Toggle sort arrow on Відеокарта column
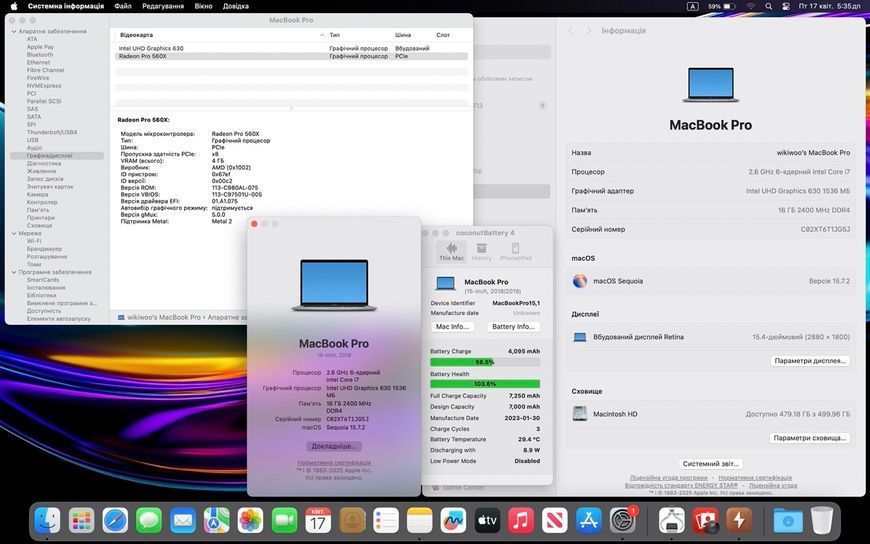Viewport: 870px width, 544px height. [322, 35]
